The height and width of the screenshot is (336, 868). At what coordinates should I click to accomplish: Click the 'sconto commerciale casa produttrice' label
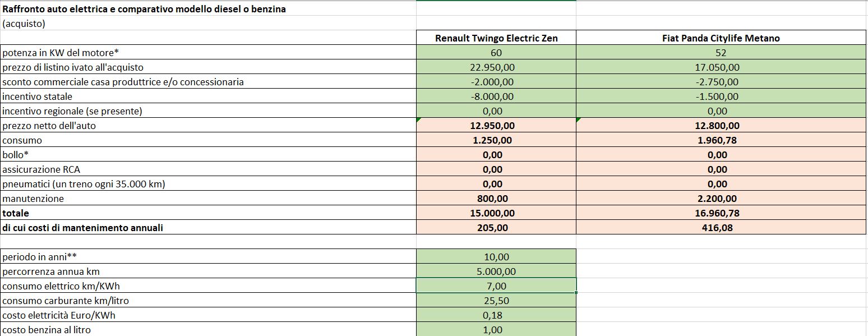coord(208,82)
